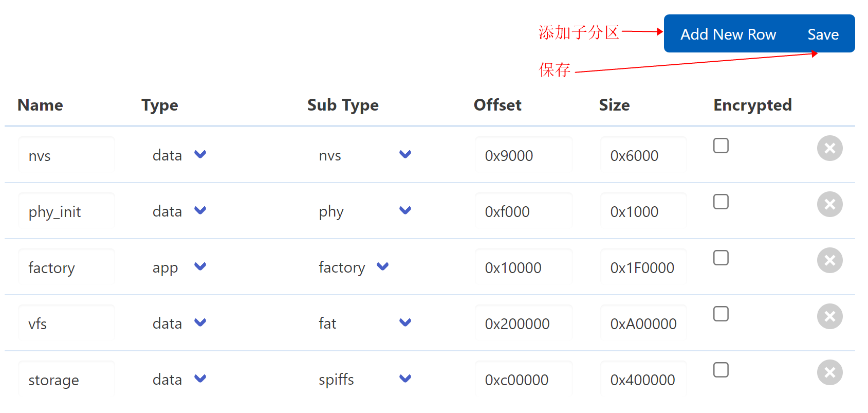Remove the phy_init row with X icon
The image size is (868, 413).
(x=829, y=204)
